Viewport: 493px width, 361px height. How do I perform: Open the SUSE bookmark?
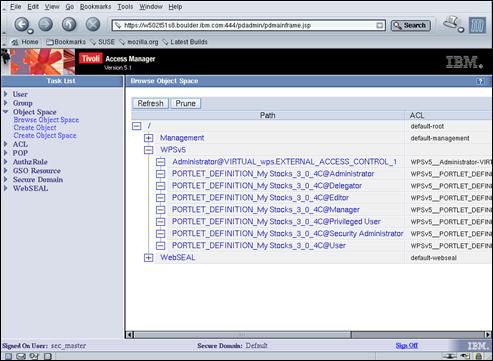click(x=102, y=42)
